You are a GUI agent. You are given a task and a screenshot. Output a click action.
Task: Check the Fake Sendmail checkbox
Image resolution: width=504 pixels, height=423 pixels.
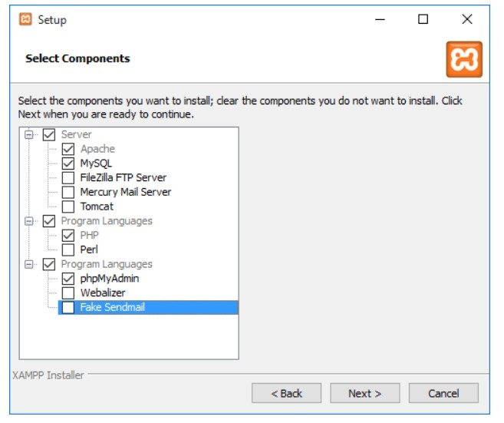point(68,308)
